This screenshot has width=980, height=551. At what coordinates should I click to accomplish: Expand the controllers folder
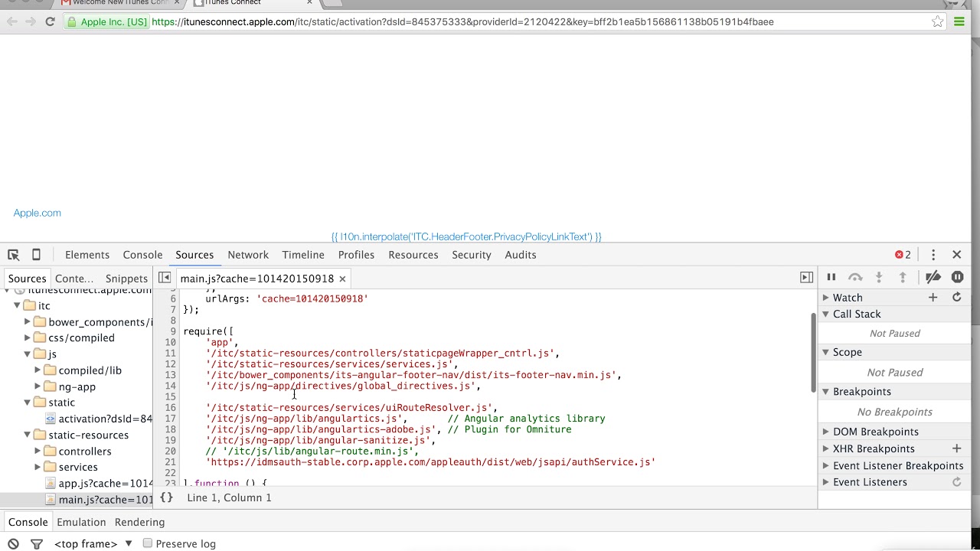(x=38, y=451)
